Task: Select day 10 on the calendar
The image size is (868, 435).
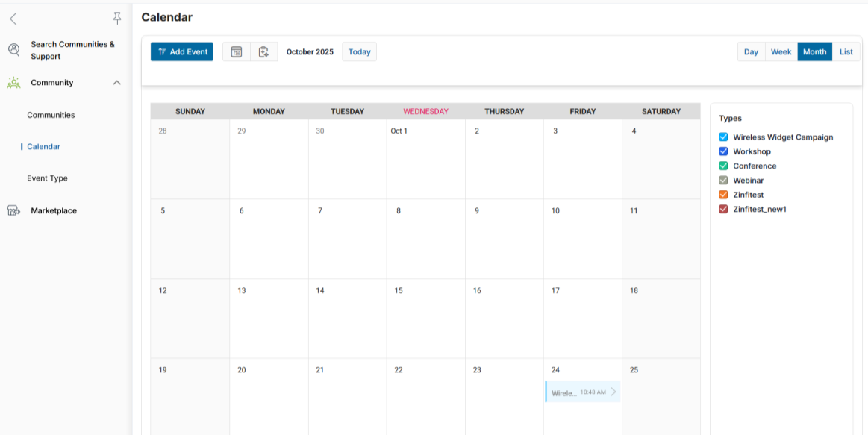Action: coord(583,239)
